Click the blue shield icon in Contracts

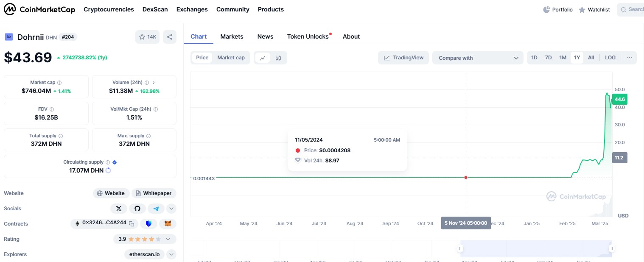pos(148,224)
